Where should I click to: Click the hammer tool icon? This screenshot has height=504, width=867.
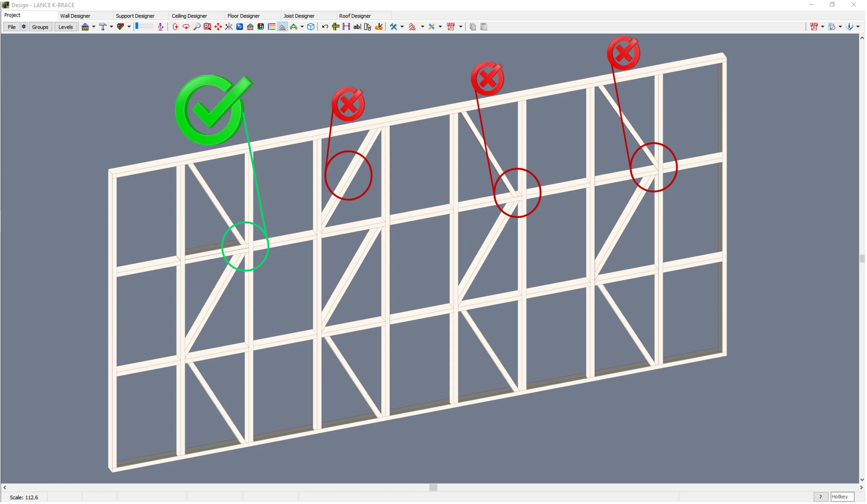[x=103, y=27]
